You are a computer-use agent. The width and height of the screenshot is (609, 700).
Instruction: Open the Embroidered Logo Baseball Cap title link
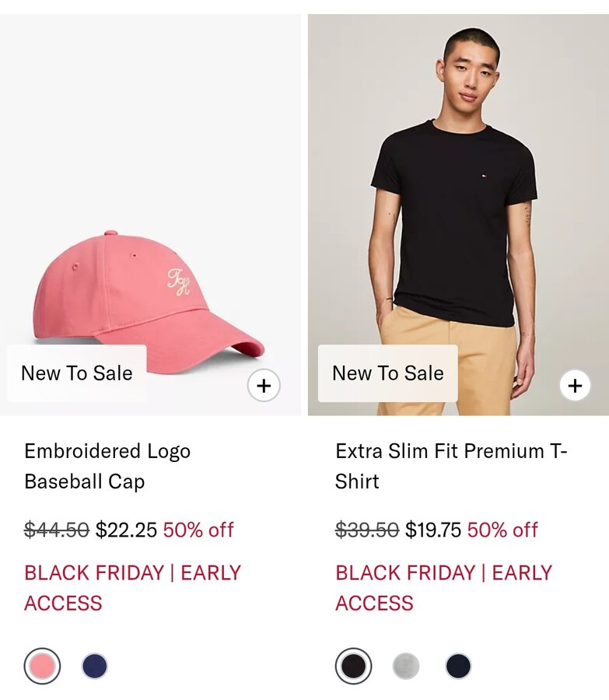tap(107, 466)
